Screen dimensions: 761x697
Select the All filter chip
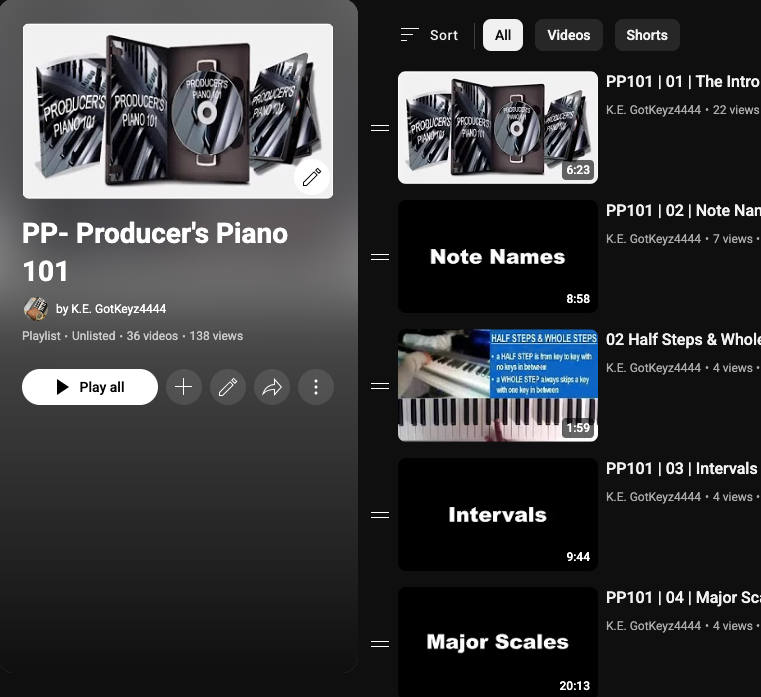pyautogui.click(x=503, y=35)
